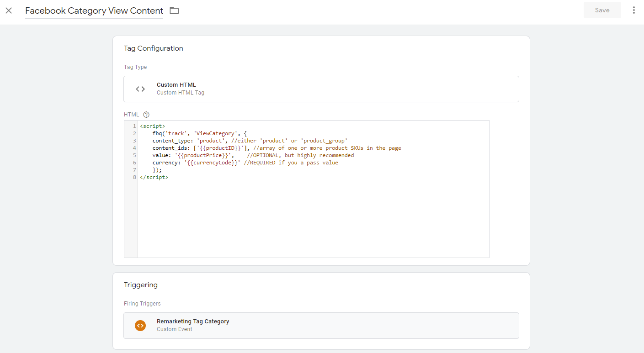Screen dimensions: 644x353
Task: Close the tag editor with the X
Action: 9,11
